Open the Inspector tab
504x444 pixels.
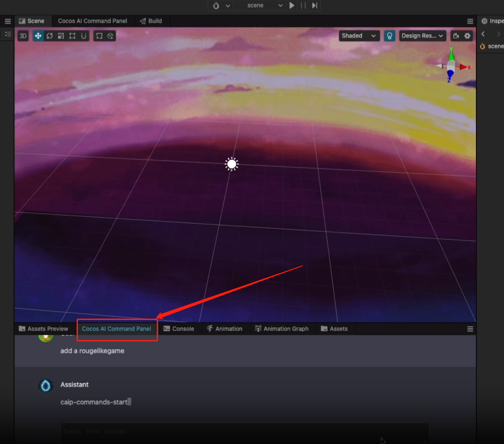coord(492,21)
